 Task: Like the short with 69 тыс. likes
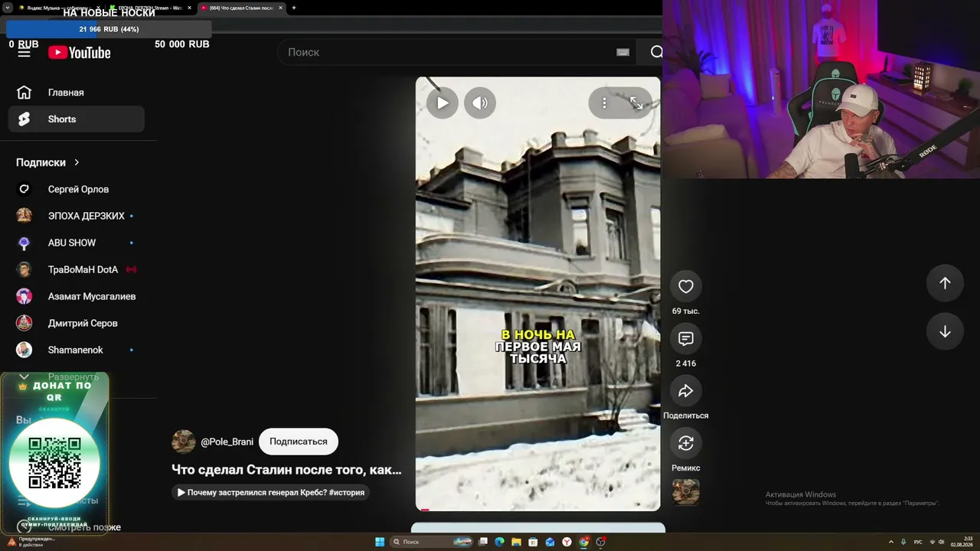pyautogui.click(x=686, y=286)
